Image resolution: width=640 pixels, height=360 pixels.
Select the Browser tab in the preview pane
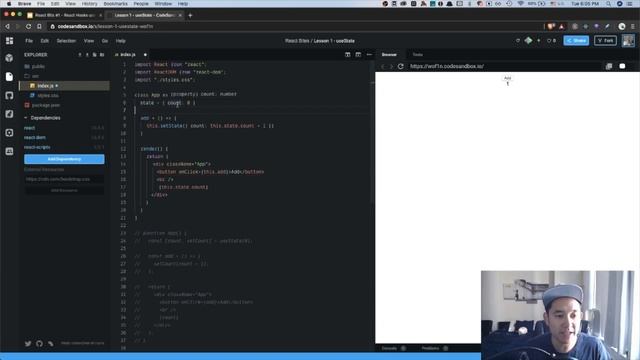(x=389, y=55)
